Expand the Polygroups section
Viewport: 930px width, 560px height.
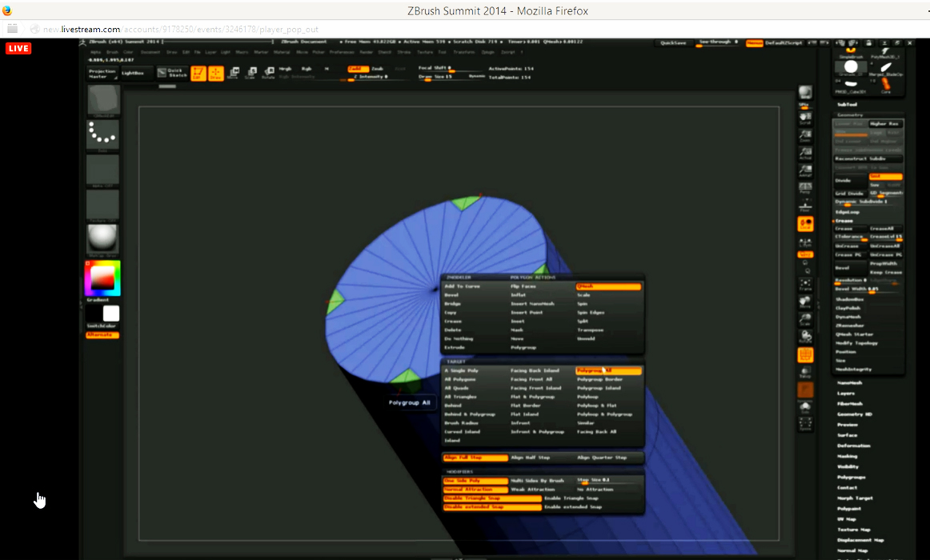coord(852,477)
